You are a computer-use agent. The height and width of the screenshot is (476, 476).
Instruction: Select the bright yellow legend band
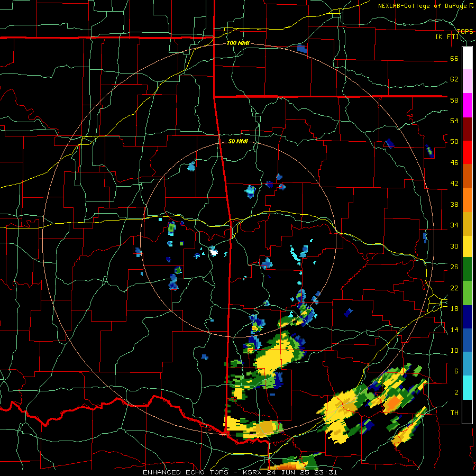pos(467,246)
